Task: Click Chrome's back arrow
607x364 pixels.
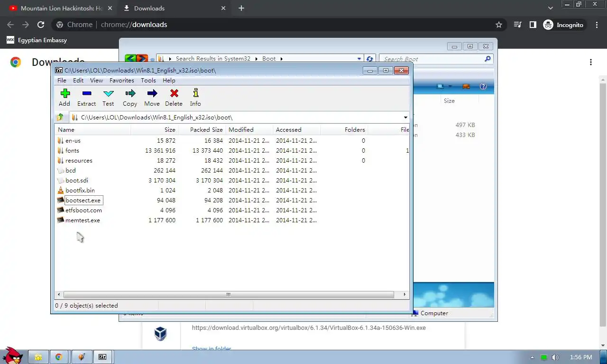Action: point(10,25)
